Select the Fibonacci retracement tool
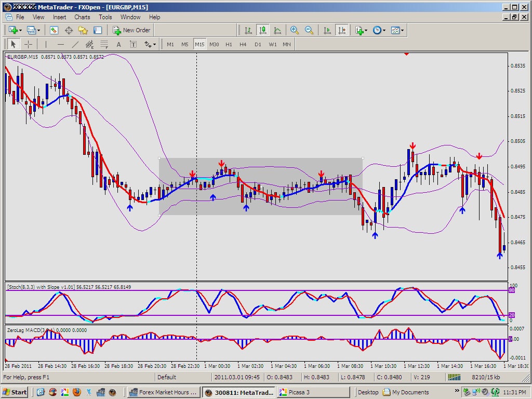 (x=104, y=45)
